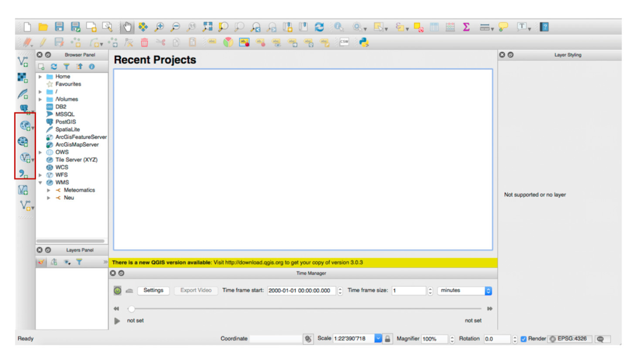Screen dimensions: 632x364
Task: Expand the Neu WMS connection
Action: (49, 198)
